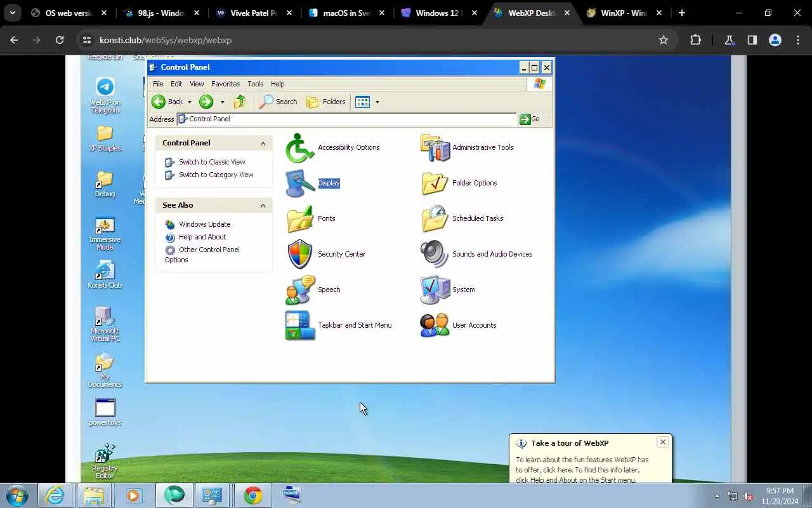Viewport: 812px width, 508px height.
Task: Open the Speech control panel icon
Action: pyautogui.click(x=300, y=290)
